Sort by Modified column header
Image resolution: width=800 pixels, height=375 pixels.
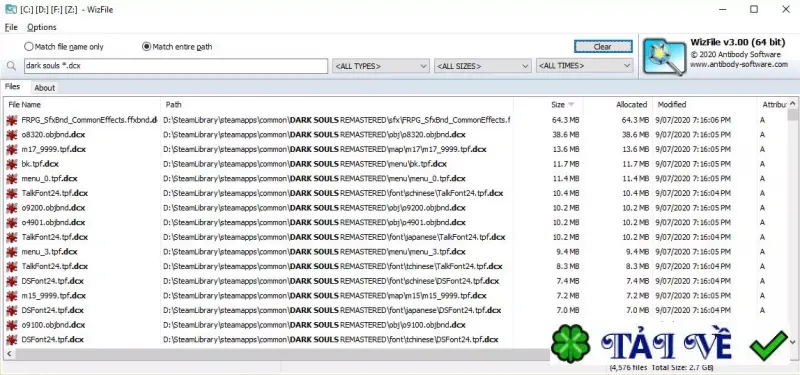click(x=671, y=105)
